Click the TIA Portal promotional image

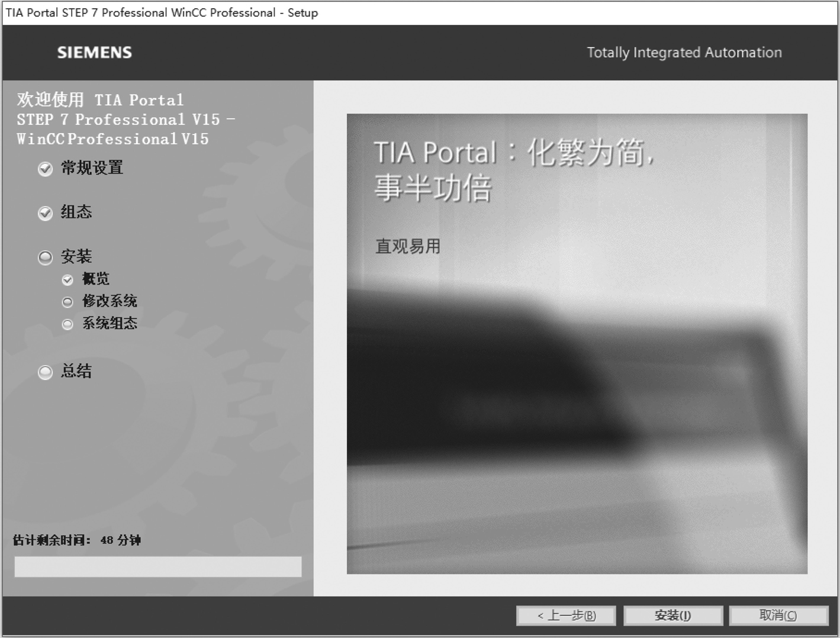[x=577, y=344]
